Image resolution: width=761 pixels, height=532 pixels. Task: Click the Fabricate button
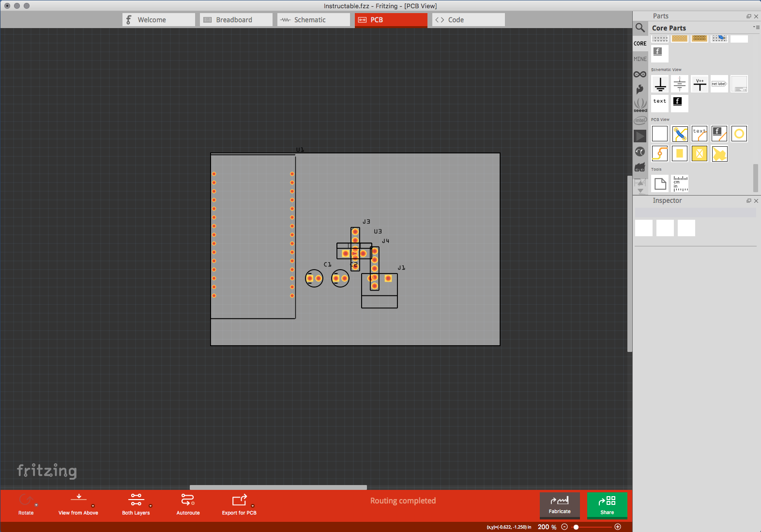click(x=560, y=505)
